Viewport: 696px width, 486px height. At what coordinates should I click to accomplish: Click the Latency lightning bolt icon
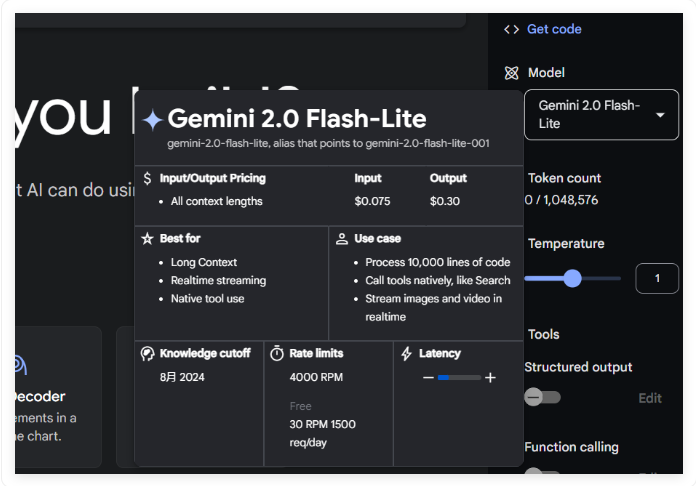407,354
